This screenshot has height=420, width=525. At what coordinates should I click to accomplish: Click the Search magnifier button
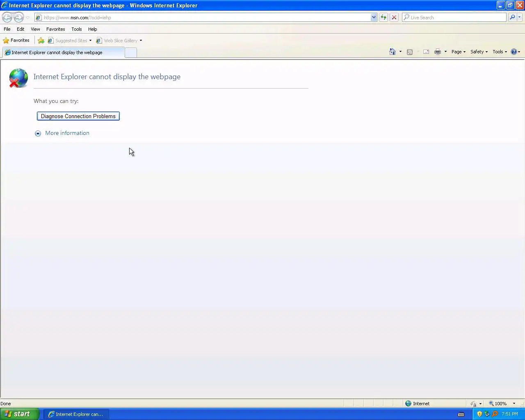(x=512, y=18)
